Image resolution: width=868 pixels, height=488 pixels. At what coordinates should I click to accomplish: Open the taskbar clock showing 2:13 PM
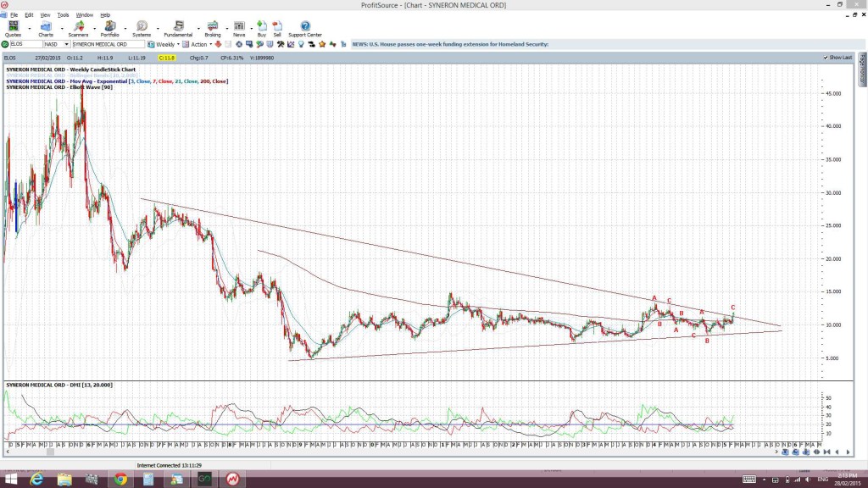(848, 480)
